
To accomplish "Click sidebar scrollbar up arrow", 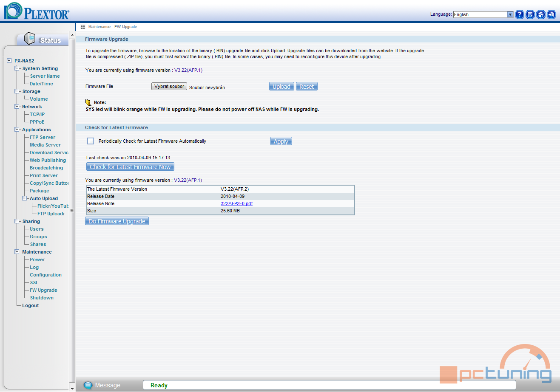I will click(72, 35).
